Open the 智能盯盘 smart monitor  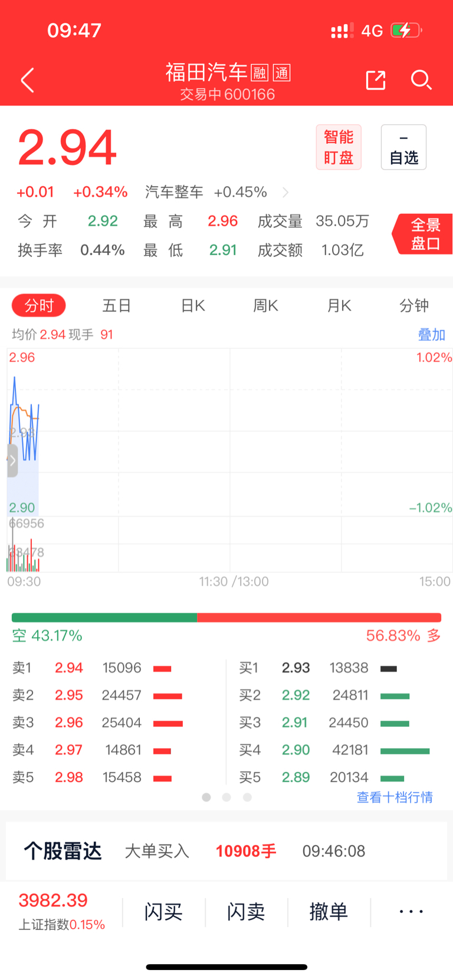pyautogui.click(x=339, y=147)
